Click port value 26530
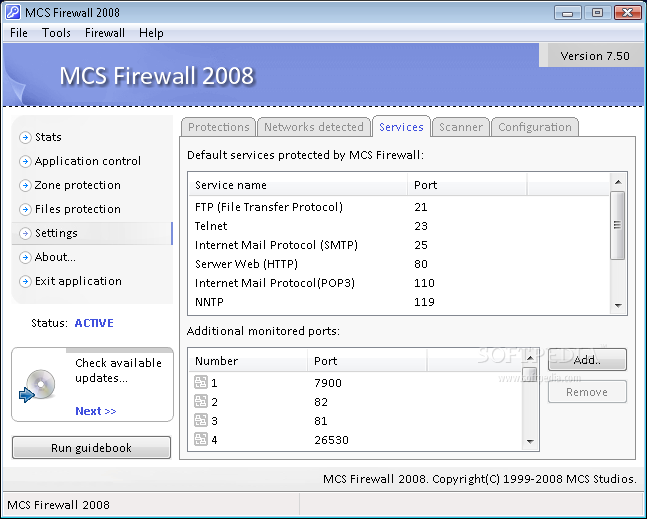The image size is (647, 519). click(331, 440)
